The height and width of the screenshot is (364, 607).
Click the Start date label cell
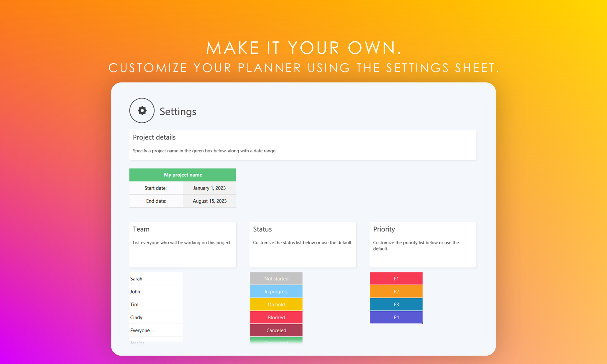[x=156, y=188]
